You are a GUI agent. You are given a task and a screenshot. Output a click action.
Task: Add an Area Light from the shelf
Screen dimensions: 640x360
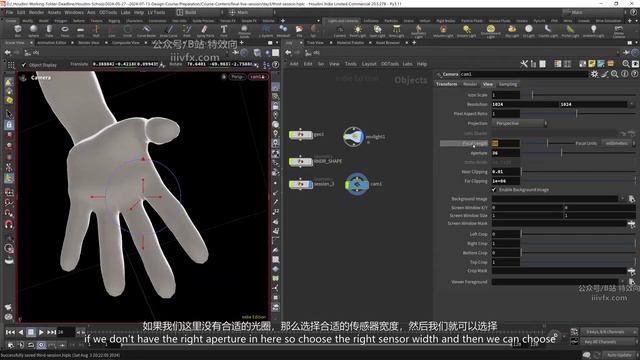pyautogui.click(x=396, y=30)
